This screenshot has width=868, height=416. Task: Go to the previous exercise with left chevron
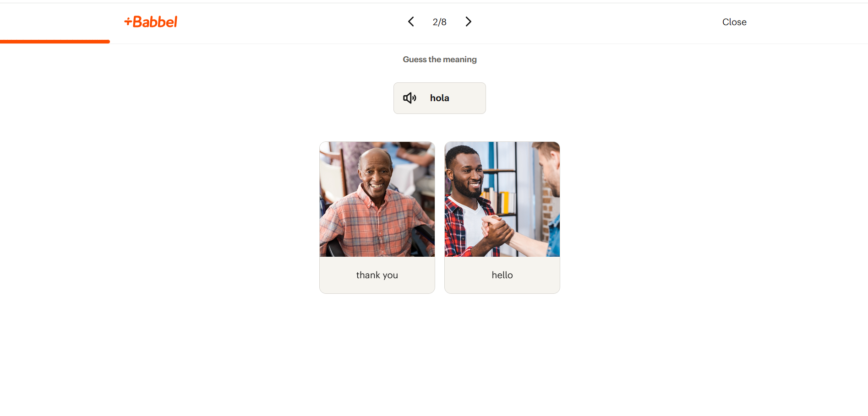tap(411, 22)
